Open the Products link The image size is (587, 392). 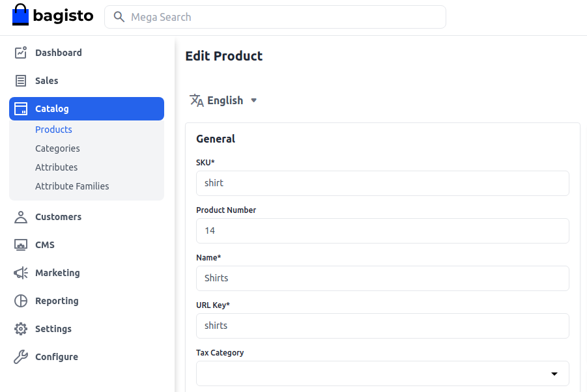pos(53,129)
